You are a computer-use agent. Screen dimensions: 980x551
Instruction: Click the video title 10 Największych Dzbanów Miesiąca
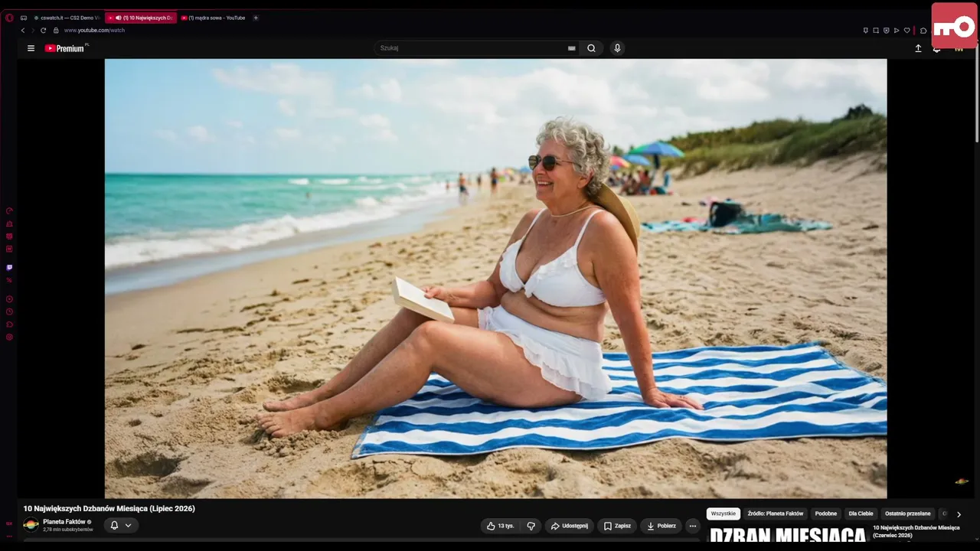109,508
